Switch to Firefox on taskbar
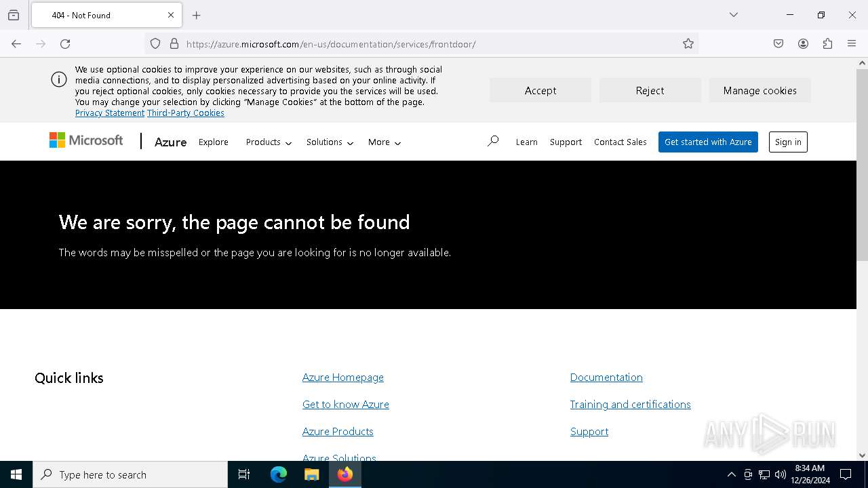The height and width of the screenshot is (488, 868). (x=345, y=474)
